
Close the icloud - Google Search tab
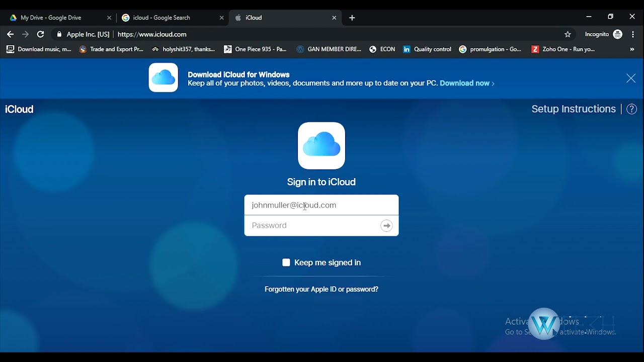coord(221,18)
